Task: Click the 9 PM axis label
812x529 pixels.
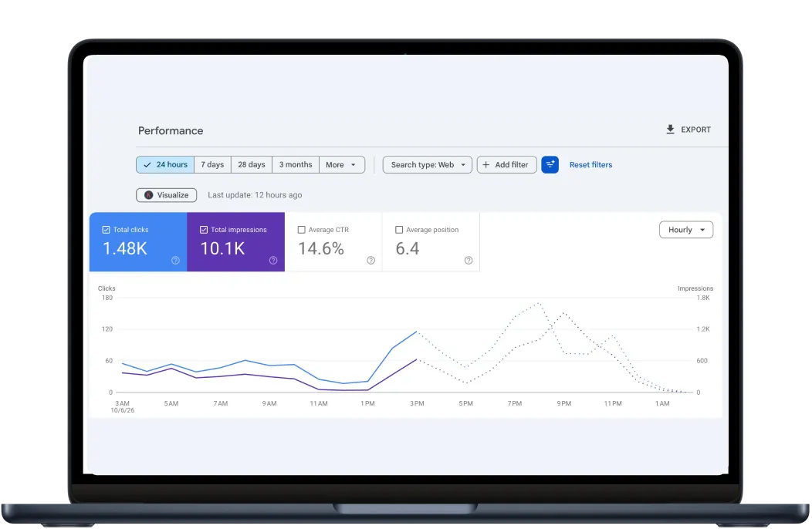Action: (564, 403)
